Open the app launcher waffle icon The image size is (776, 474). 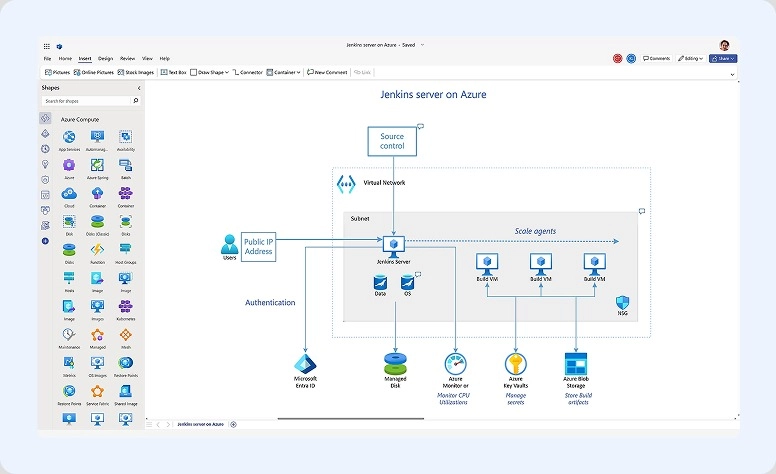47,46
